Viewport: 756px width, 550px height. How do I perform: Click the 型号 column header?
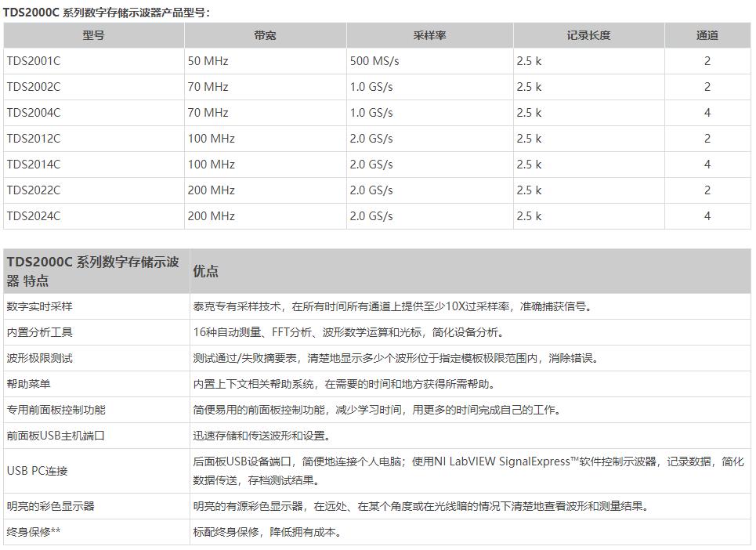pyautogui.click(x=93, y=35)
